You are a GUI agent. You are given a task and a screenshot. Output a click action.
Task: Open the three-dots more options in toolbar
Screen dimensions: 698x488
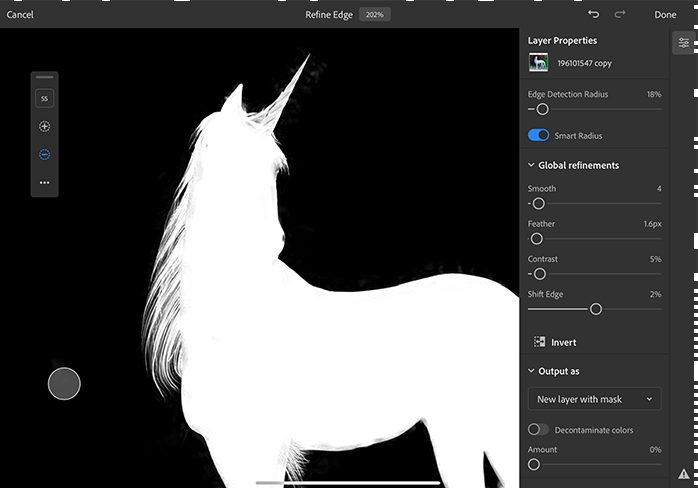pos(44,183)
